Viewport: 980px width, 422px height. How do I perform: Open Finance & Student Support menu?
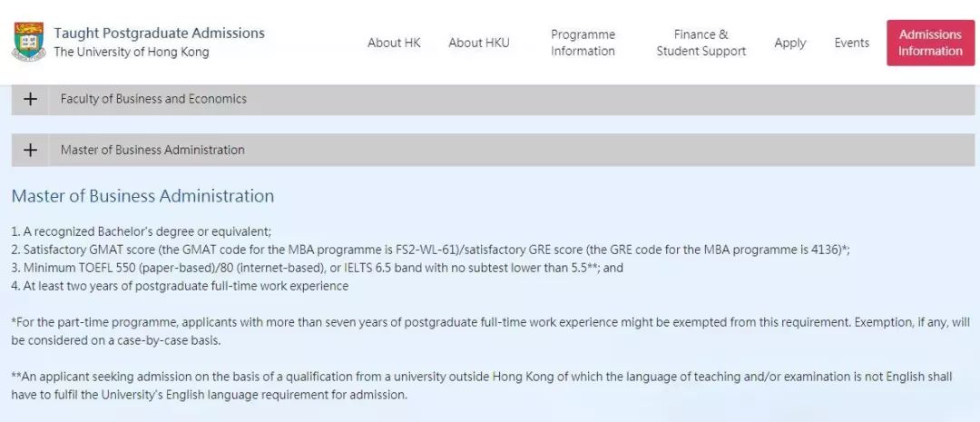tap(701, 43)
